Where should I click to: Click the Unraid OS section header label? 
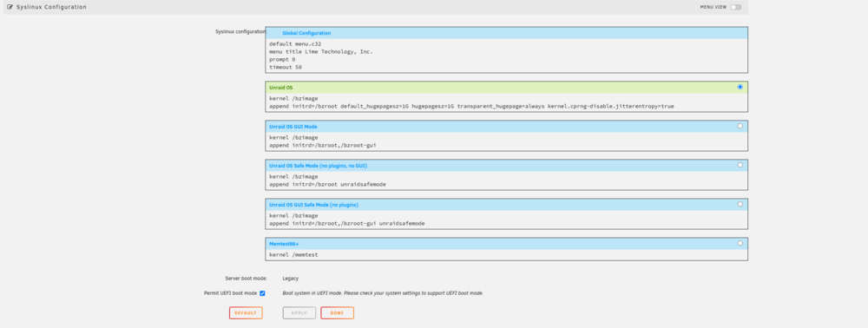point(281,88)
